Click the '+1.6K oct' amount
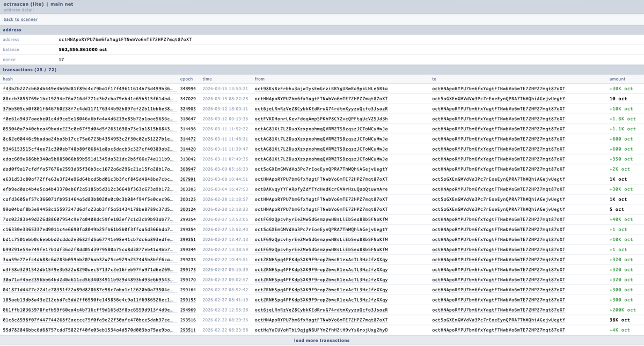The width and height of the screenshot is (644, 346). pyautogui.click(x=623, y=119)
